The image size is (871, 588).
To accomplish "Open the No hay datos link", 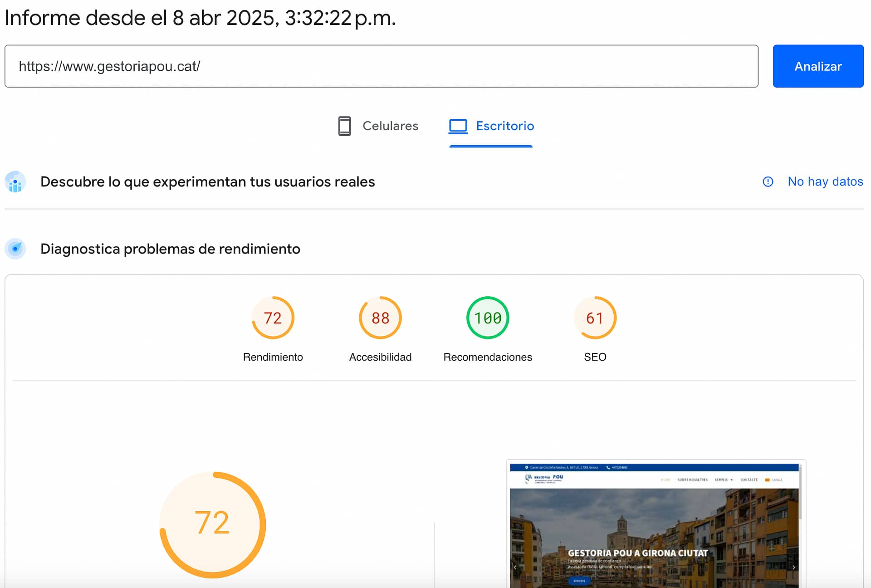I will click(825, 181).
